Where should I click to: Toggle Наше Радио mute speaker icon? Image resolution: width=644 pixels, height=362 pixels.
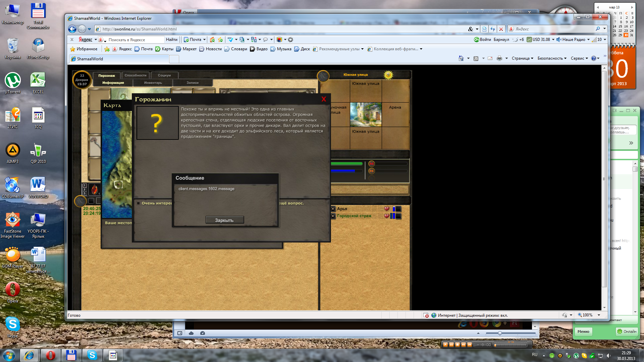pyautogui.click(x=559, y=40)
